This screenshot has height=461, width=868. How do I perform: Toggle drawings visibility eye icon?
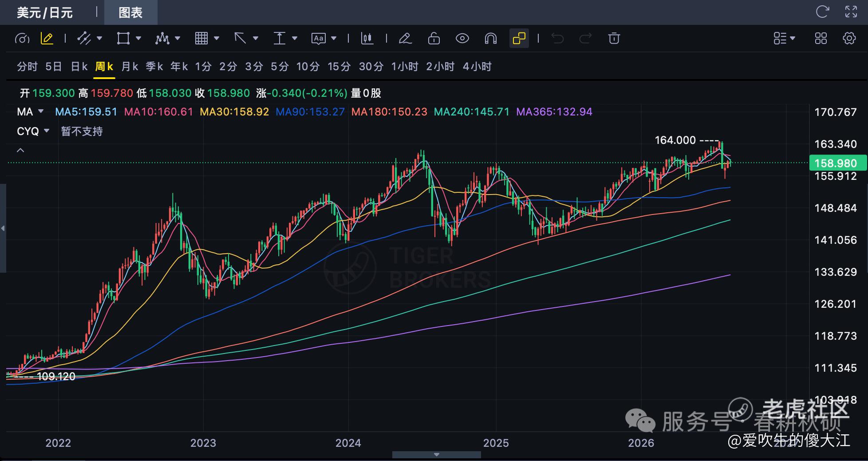point(462,39)
